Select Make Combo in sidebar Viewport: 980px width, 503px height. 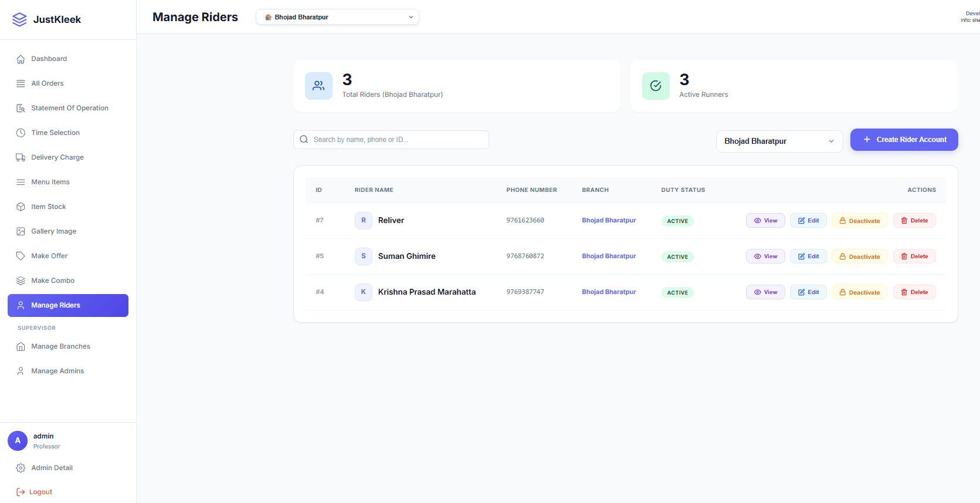[68, 281]
